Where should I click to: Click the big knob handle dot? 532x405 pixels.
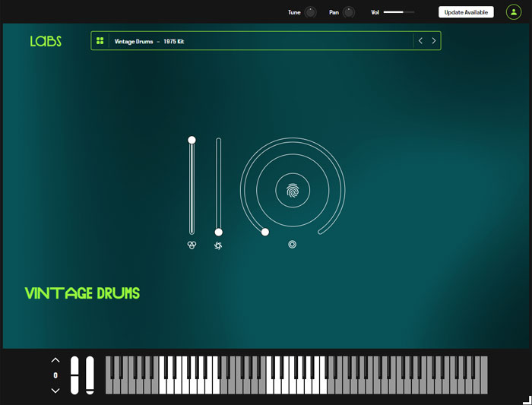point(265,232)
